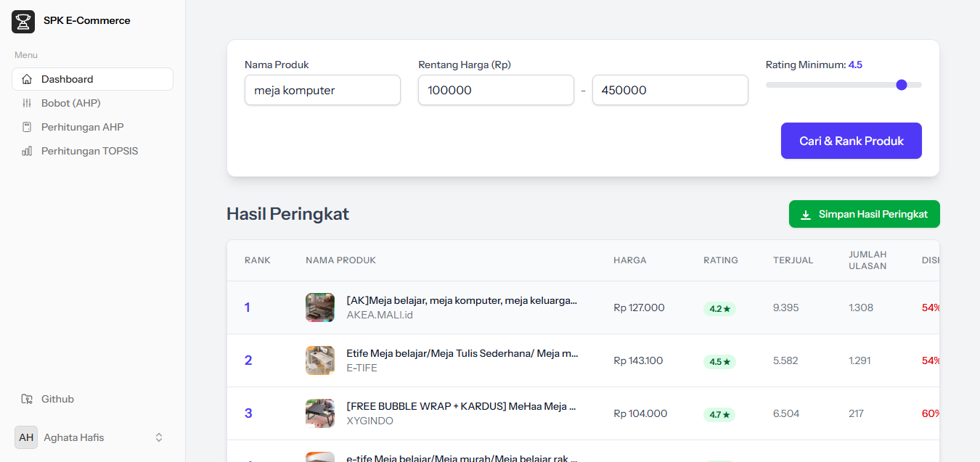
Task: Select the Dashboard home icon
Action: [x=28, y=78]
